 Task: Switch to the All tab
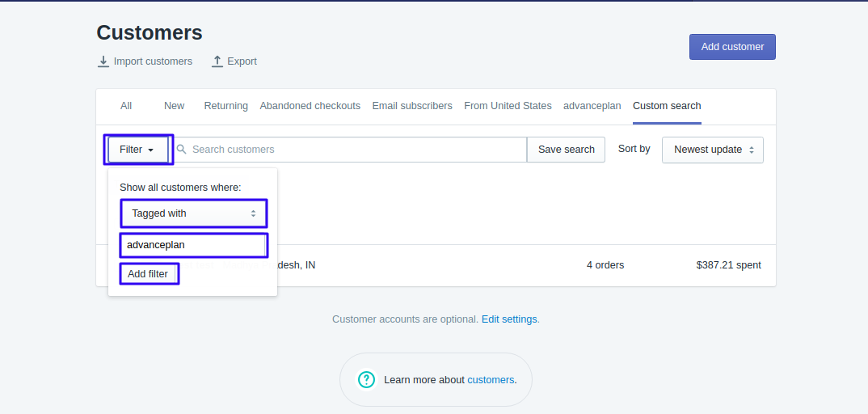[126, 106]
